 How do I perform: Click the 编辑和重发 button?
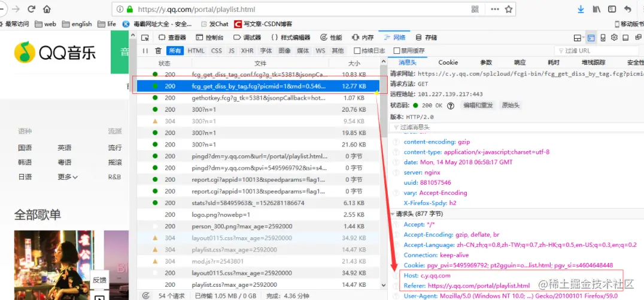pyautogui.click(x=478, y=105)
